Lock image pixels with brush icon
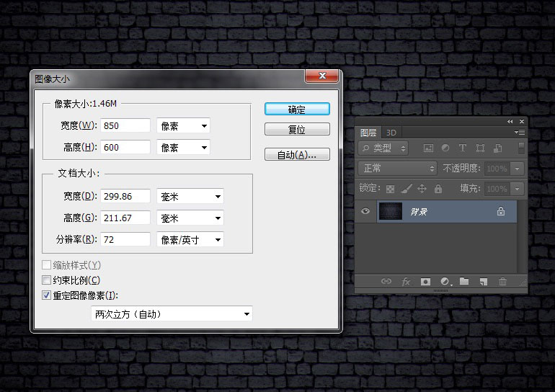Image resolution: width=555 pixels, height=392 pixels. coord(406,189)
